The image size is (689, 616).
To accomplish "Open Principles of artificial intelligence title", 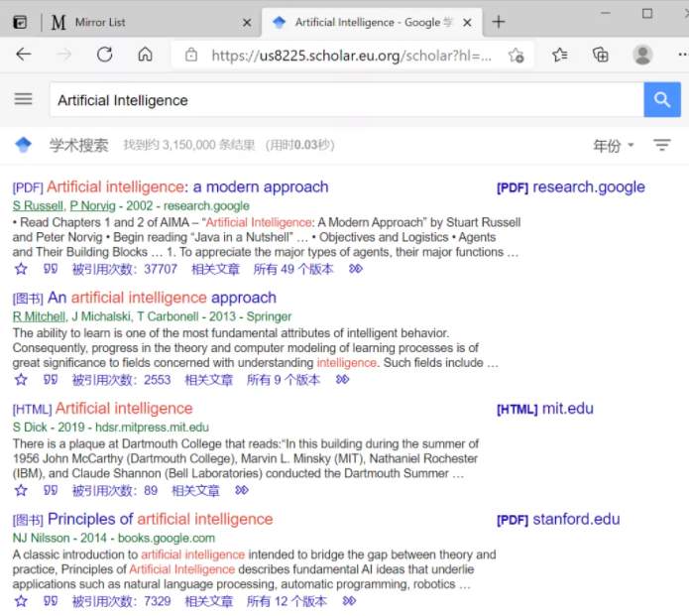I will coord(160,519).
